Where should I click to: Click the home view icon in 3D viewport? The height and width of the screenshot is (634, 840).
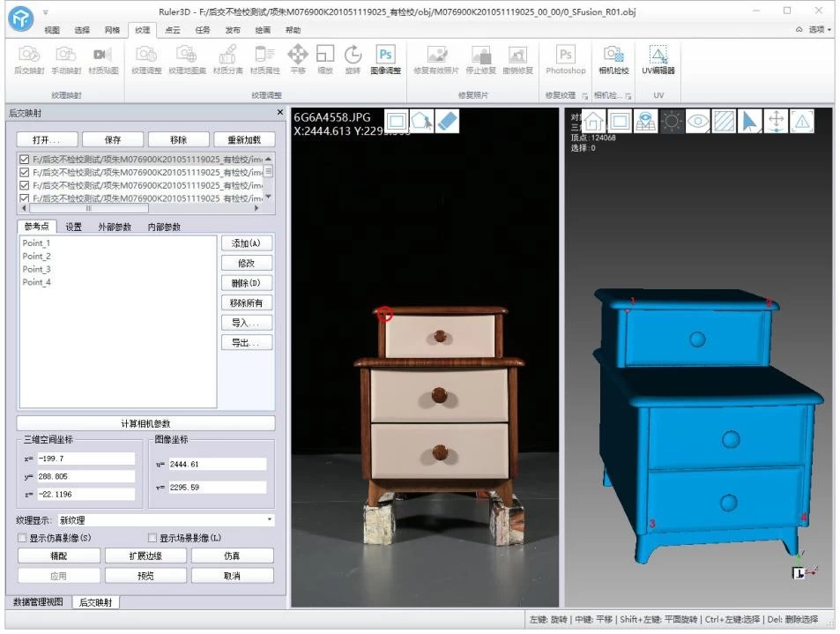(593, 122)
